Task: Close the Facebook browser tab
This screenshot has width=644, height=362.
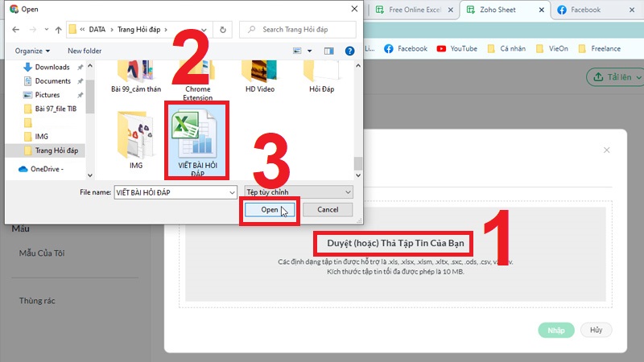Action: coord(632,10)
